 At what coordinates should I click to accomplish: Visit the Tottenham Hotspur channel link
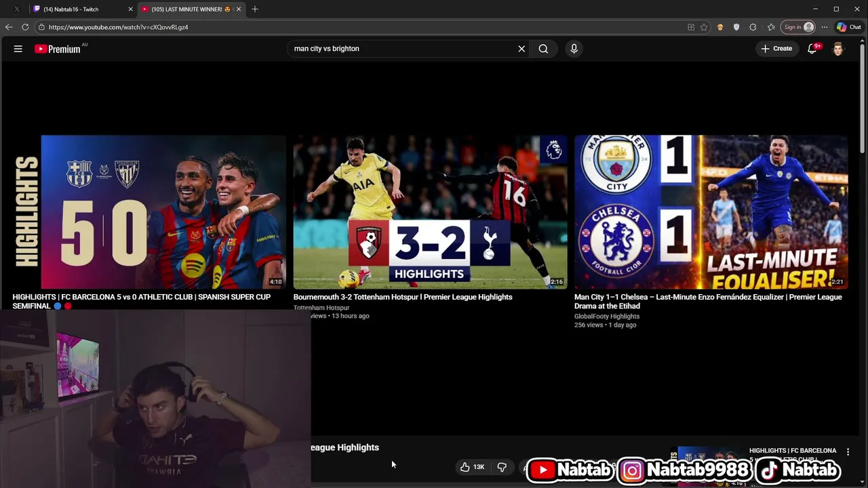pos(321,308)
